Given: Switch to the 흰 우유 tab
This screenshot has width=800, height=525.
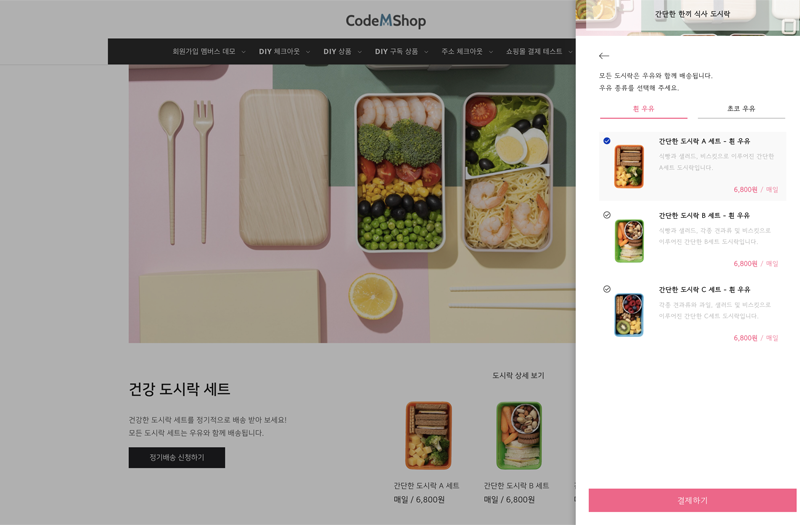Looking at the screenshot, I should 643,109.
